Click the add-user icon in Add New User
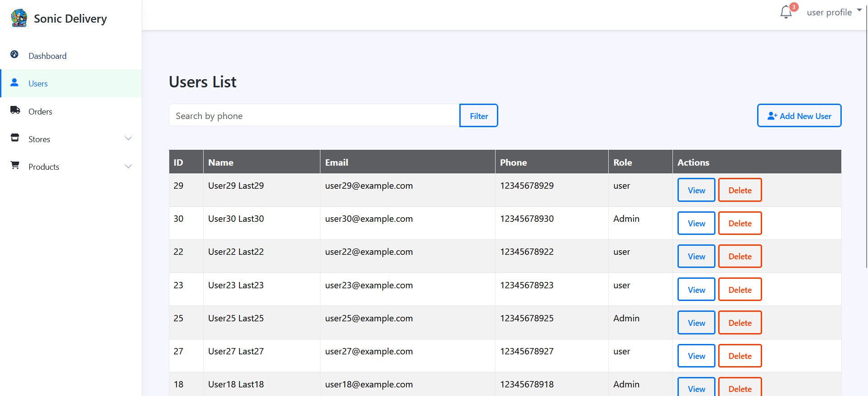This screenshot has height=396, width=868. [x=772, y=116]
